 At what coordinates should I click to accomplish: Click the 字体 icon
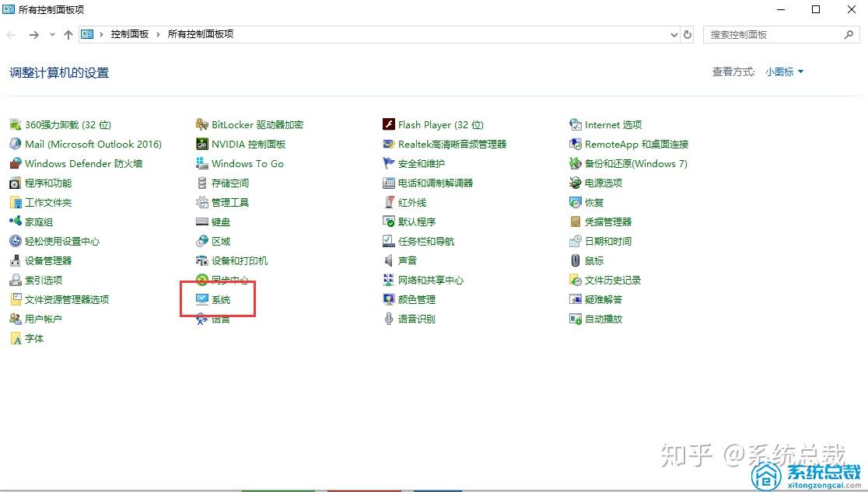pos(16,338)
